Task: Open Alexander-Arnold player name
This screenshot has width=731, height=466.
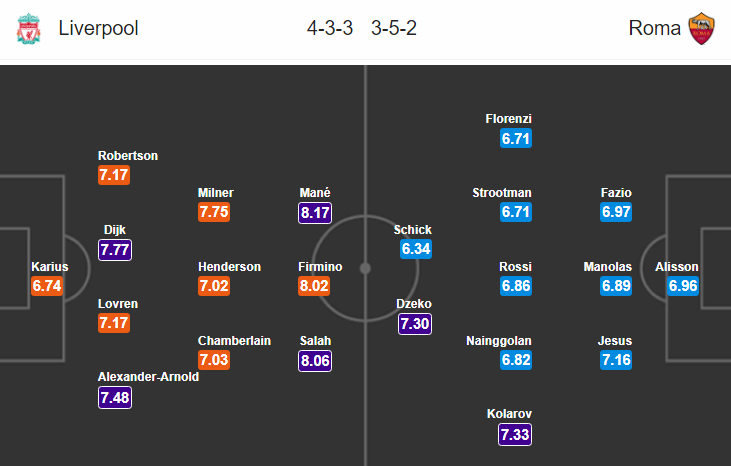Action: (x=148, y=377)
